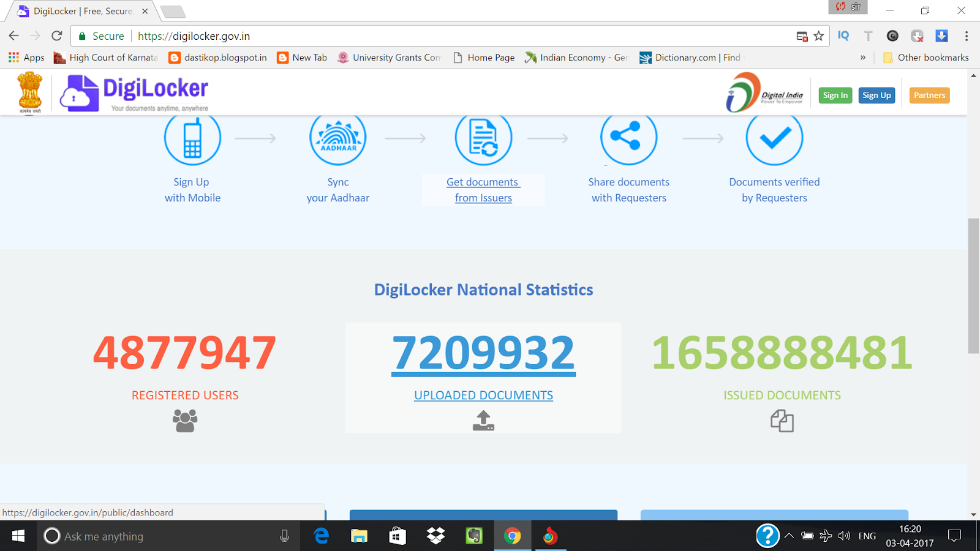Reload the DigiLocker page
This screenshot has width=980, height=551.
pyautogui.click(x=57, y=36)
